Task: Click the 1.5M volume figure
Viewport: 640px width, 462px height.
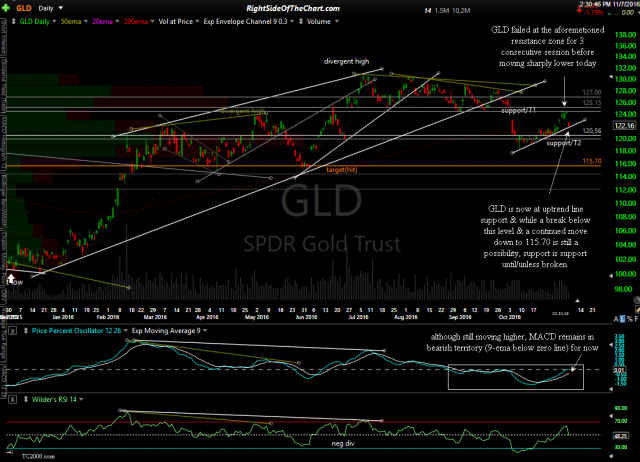Action: (442, 11)
